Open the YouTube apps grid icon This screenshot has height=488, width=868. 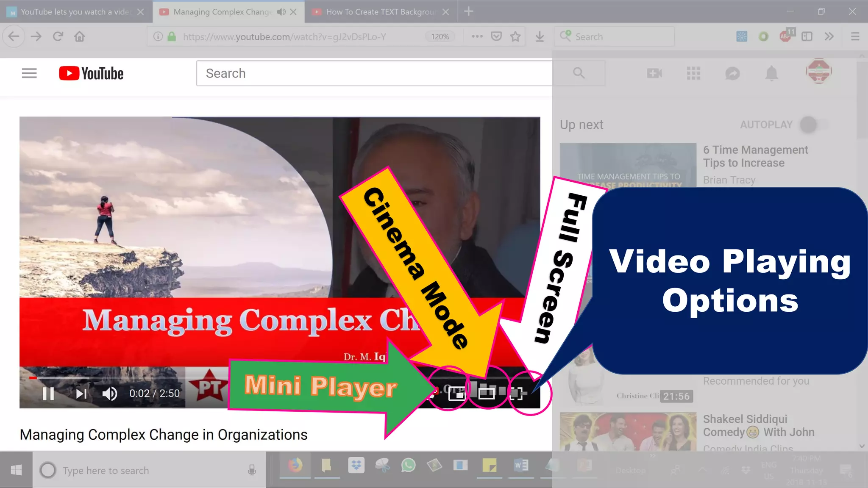693,73
